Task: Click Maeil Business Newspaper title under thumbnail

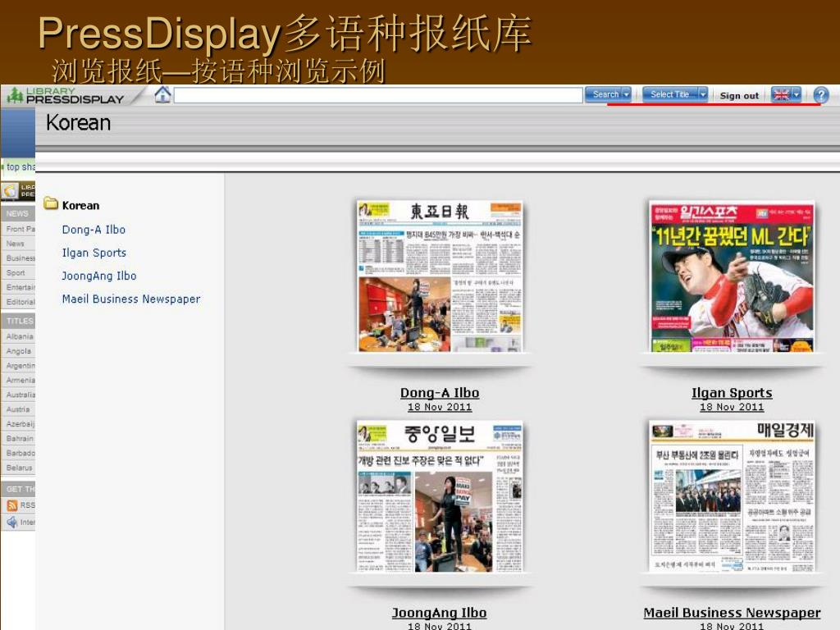Action: click(732, 612)
